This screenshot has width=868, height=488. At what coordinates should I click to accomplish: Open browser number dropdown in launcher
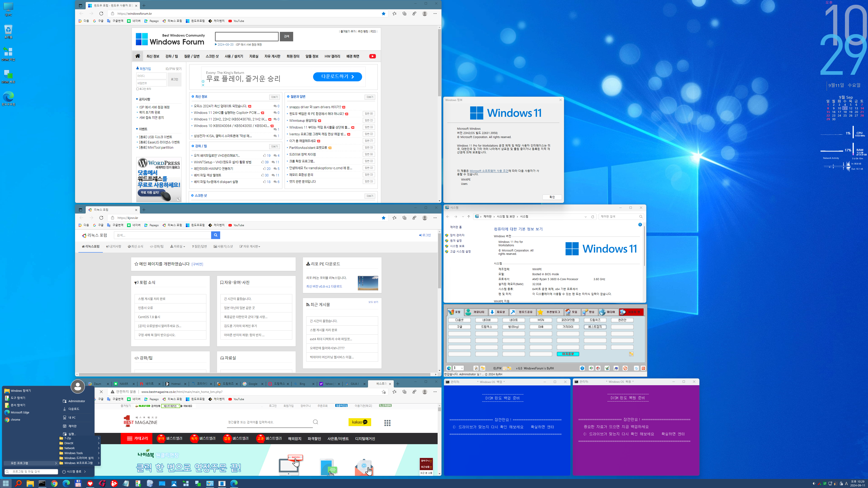[x=458, y=368]
